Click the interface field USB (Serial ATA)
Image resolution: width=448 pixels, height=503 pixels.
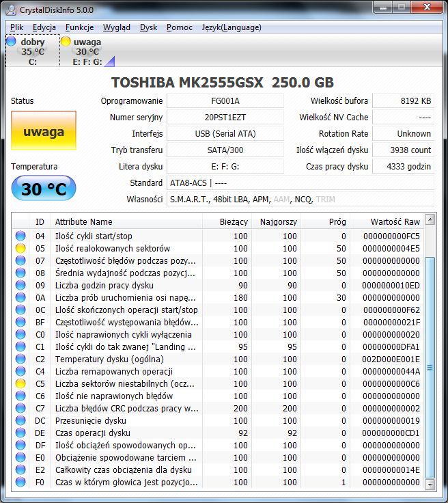tap(225, 134)
